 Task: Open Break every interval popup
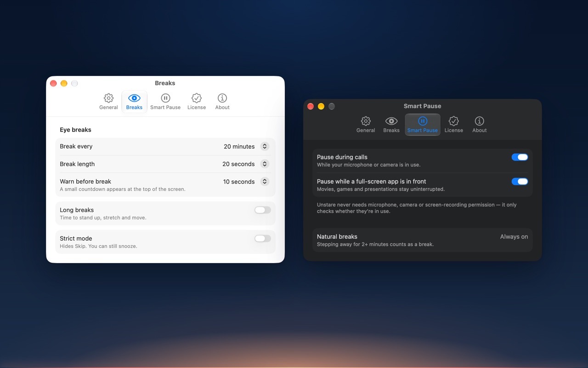[x=265, y=146]
